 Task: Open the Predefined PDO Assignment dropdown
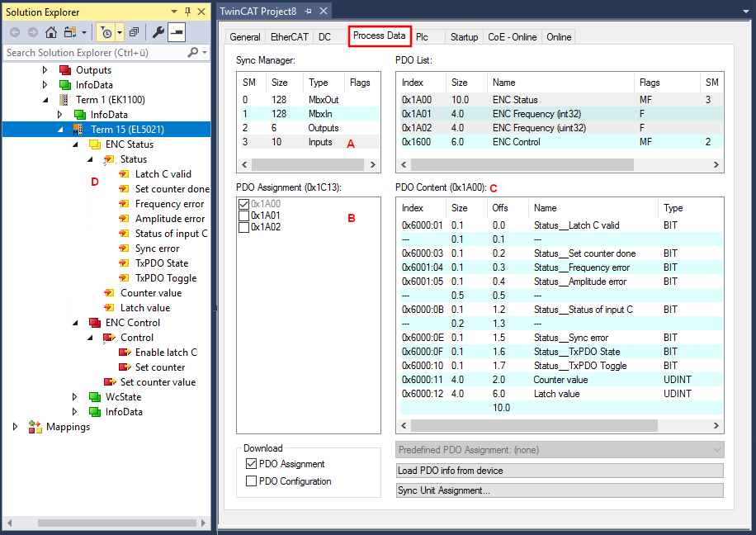[560, 450]
